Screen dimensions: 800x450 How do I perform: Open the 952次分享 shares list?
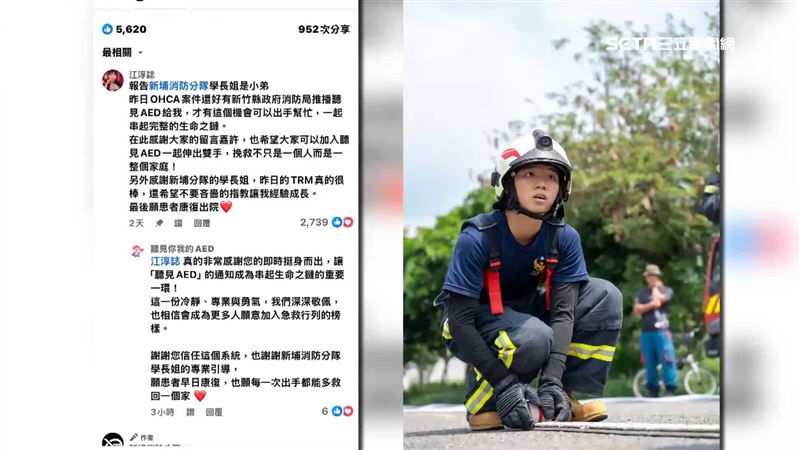(x=324, y=29)
